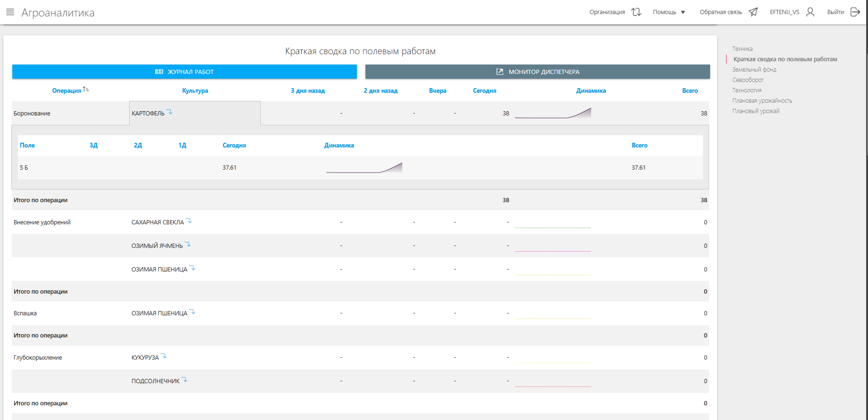
Task: Go to Земельный фонд section
Action: coord(754,70)
